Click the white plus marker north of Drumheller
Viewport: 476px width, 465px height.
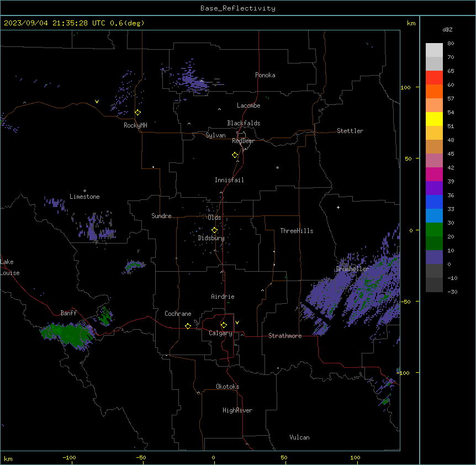tap(338, 207)
